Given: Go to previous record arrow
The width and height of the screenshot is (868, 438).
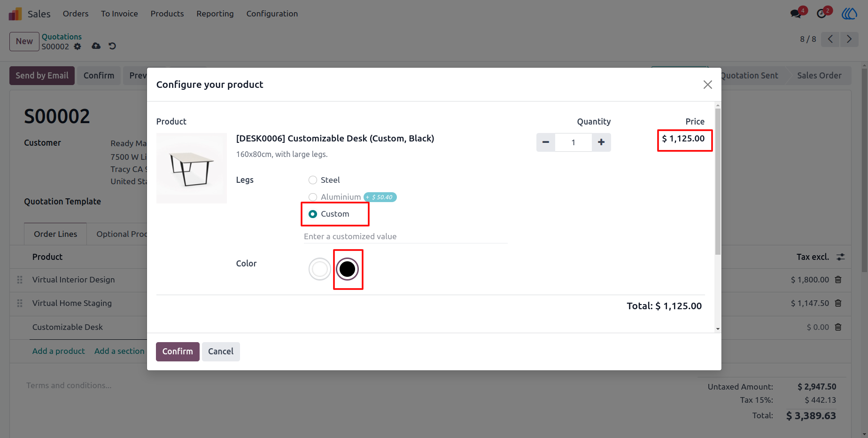Looking at the screenshot, I should coord(830,39).
